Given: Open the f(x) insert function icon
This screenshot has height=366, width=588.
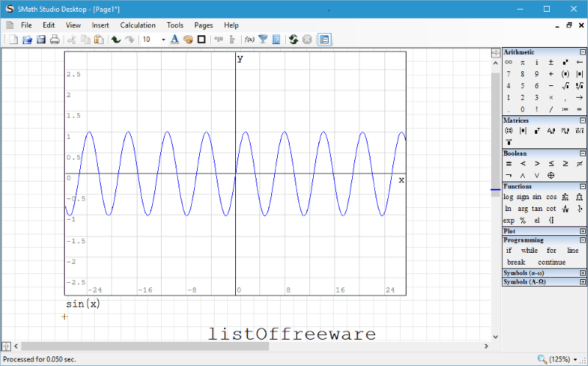Looking at the screenshot, I should (x=249, y=40).
